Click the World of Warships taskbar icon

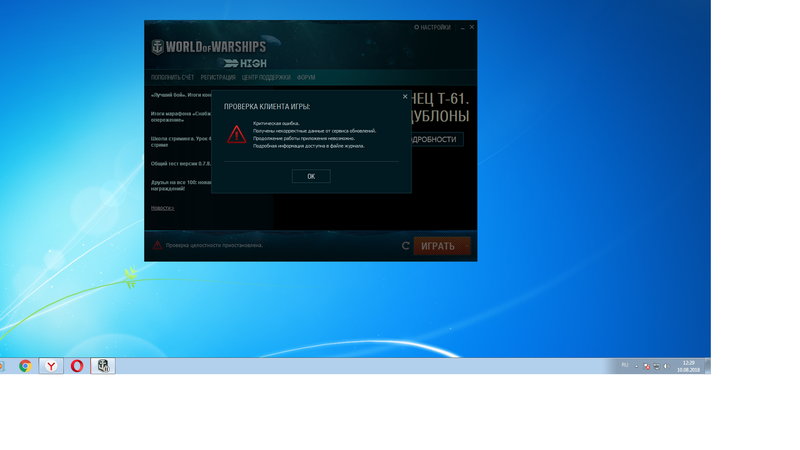[x=103, y=366]
